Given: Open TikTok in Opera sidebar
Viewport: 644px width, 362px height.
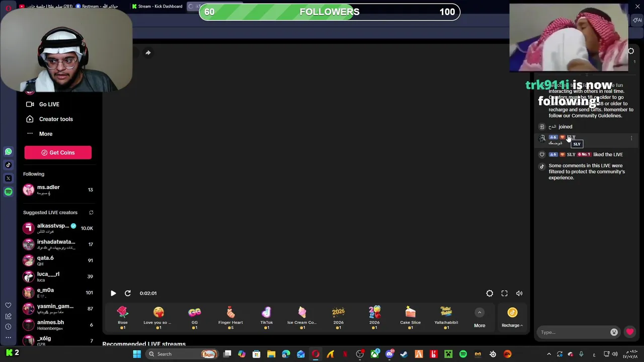Looking at the screenshot, I should [8, 165].
